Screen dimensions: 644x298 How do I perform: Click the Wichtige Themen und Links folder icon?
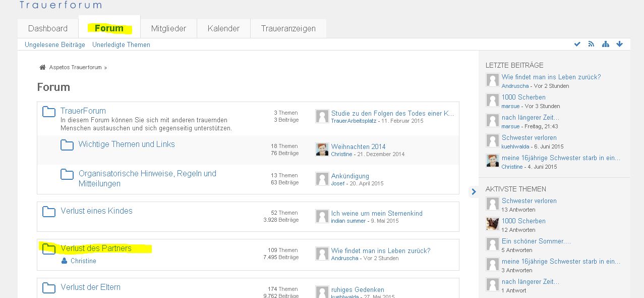coord(67,145)
